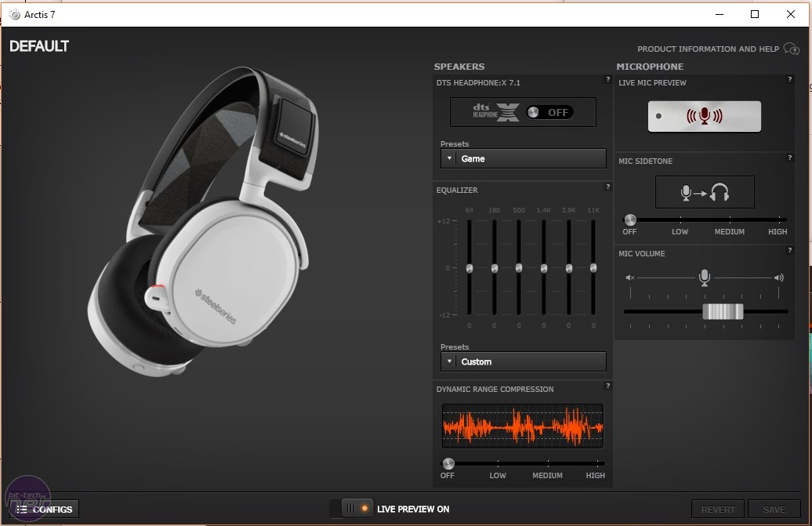
Task: Click the SteelSeries app icon in title bar
Action: point(14,14)
